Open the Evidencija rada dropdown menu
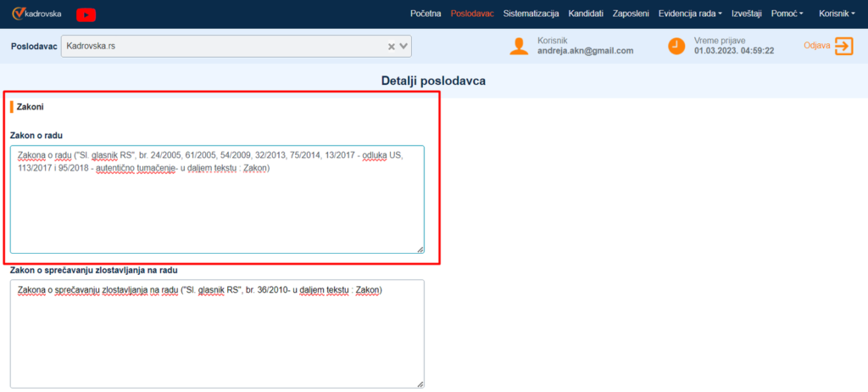The height and width of the screenshot is (392, 868). coord(690,14)
